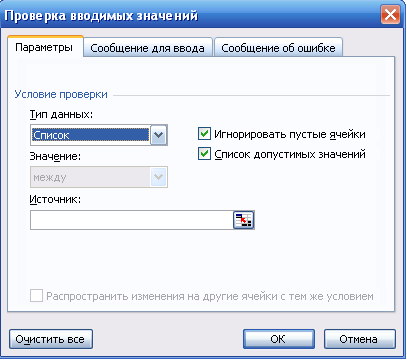This screenshot has width=407, height=360.
Task: Toggle Игнорировать пустые ячейки checkbox
Action: click(204, 134)
